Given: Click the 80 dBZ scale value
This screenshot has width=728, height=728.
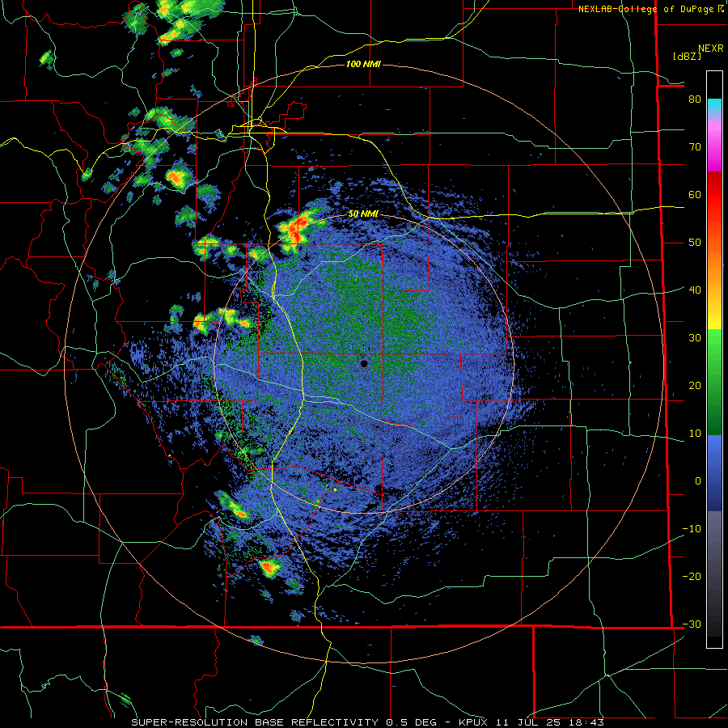Looking at the screenshot, I should pos(695,99).
